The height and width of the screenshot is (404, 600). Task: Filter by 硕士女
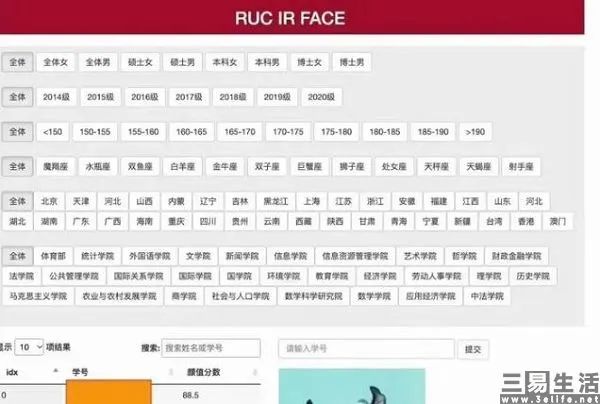[140, 62]
